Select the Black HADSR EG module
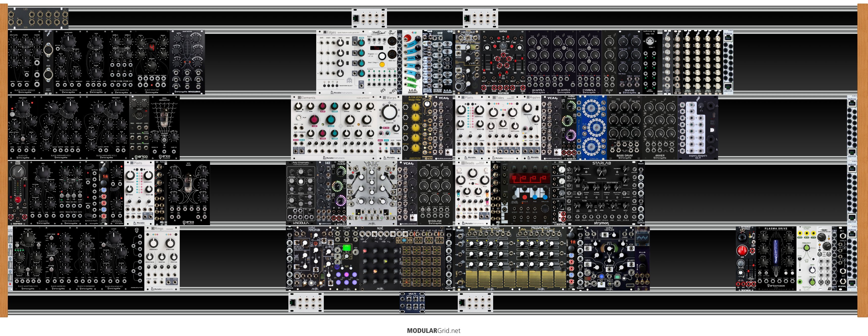Screen dimensions: 868x336 (x=58, y=258)
